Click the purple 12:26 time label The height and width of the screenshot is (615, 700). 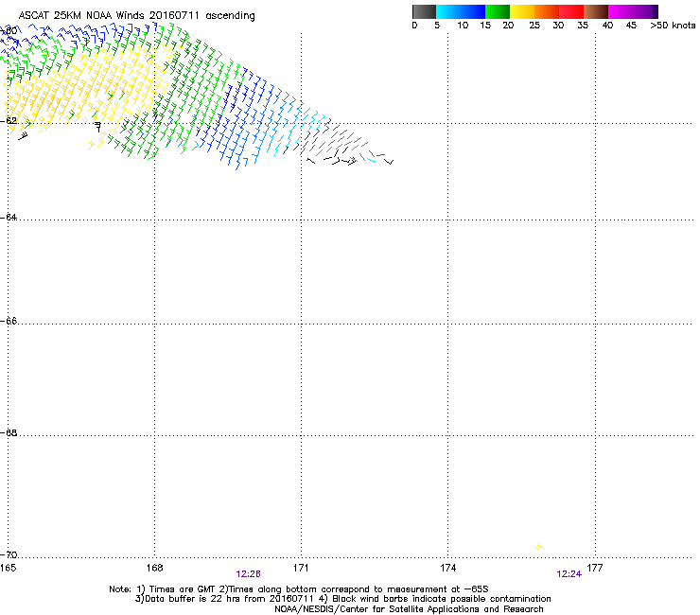(248, 574)
